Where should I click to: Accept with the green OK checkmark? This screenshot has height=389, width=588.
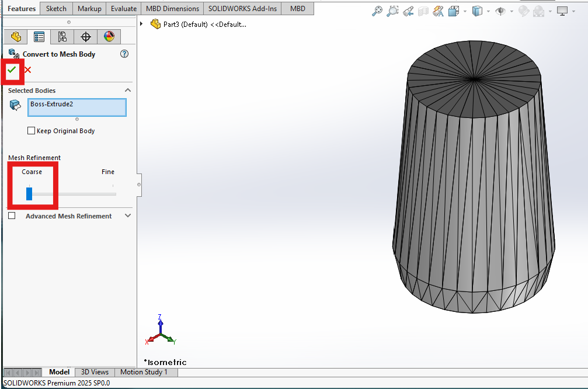[12, 70]
